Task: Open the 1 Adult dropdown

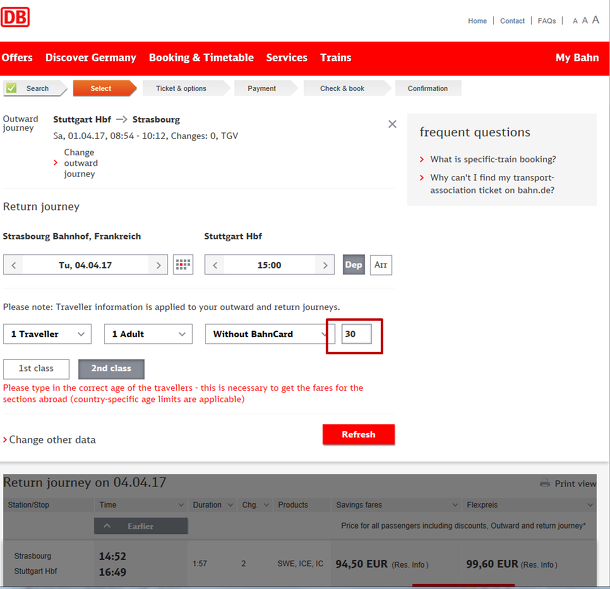Action: coord(148,334)
